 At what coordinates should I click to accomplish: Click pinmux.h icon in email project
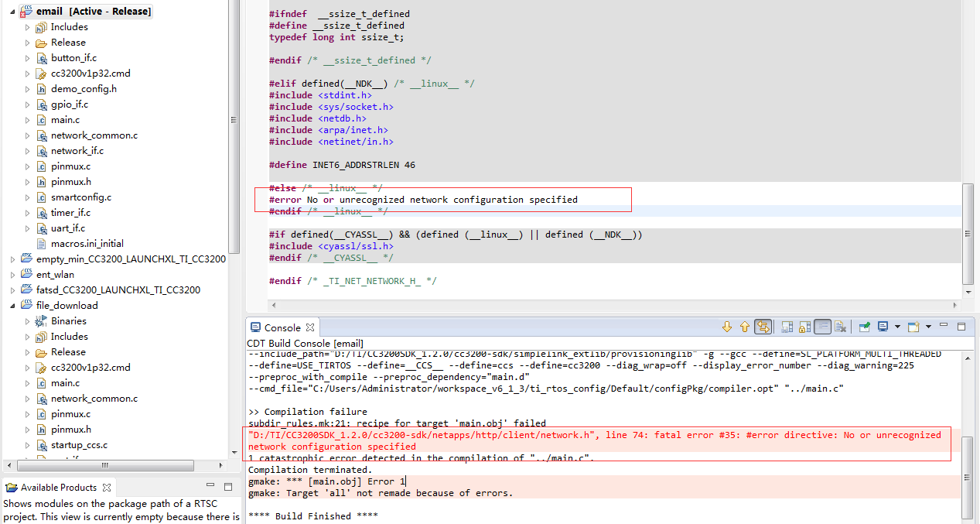click(41, 182)
